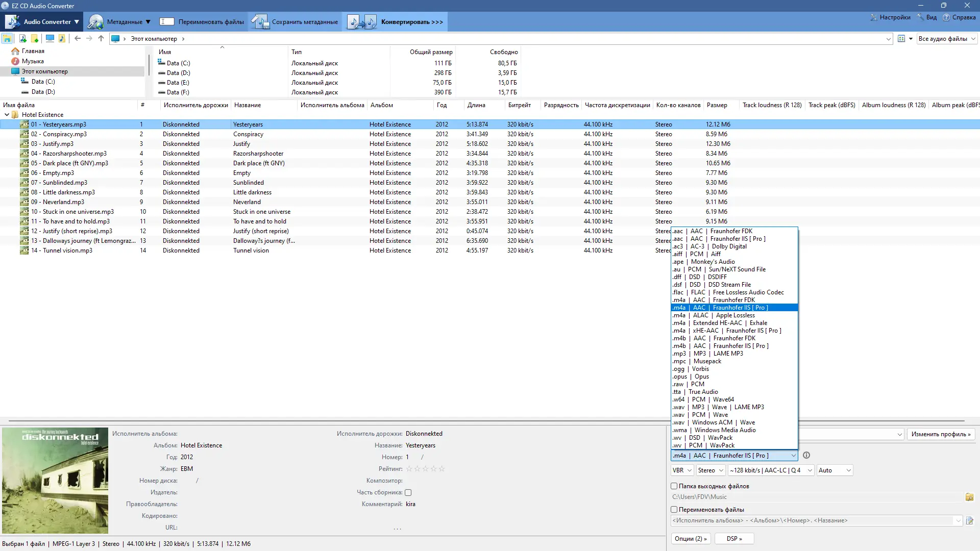Enable Переименовать файлы checkbox

674,510
